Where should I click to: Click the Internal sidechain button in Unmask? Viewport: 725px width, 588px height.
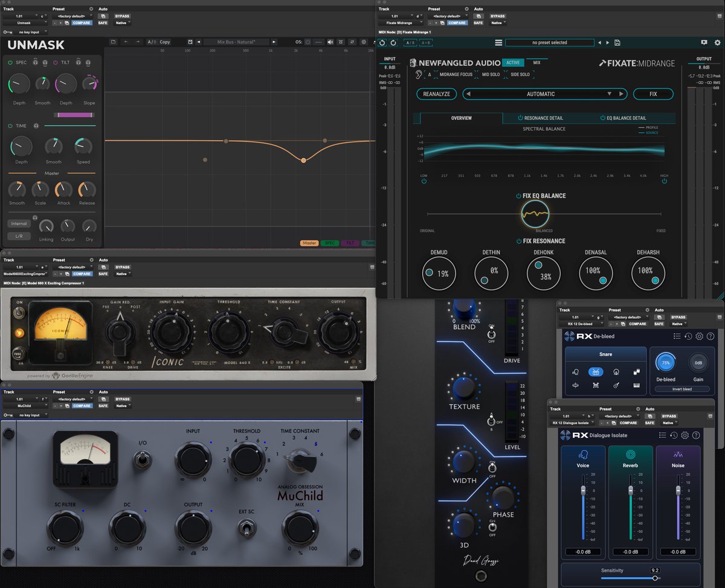[x=19, y=223]
